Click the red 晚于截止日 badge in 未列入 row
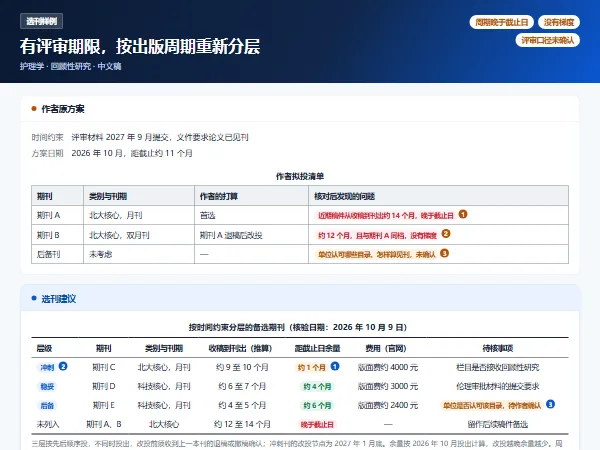The width and height of the screenshot is (600, 450). pyautogui.click(x=317, y=424)
